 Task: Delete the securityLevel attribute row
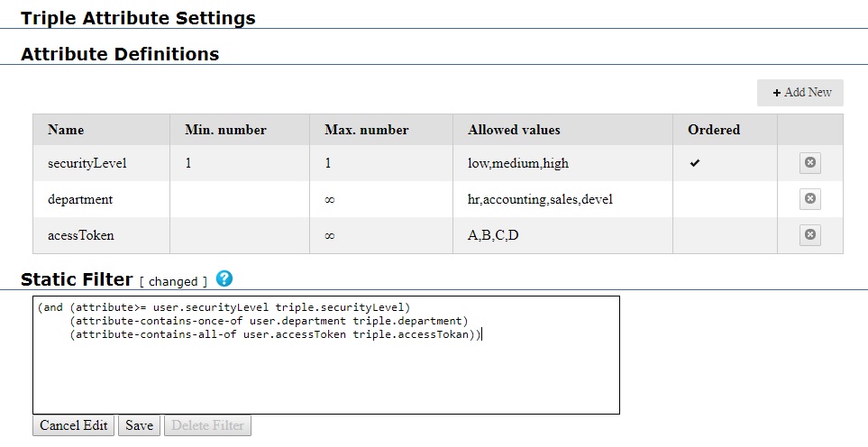tap(809, 163)
